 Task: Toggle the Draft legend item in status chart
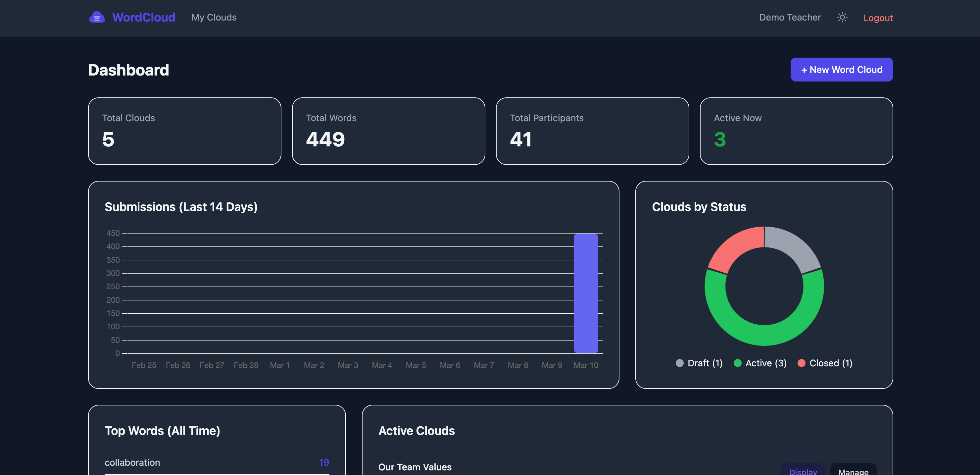click(x=699, y=363)
